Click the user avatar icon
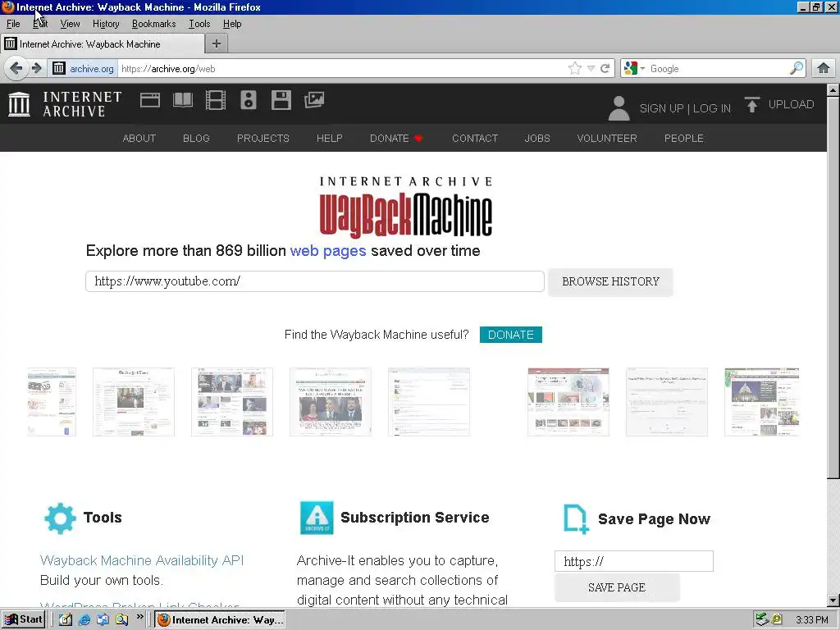This screenshot has height=630, width=840. (619, 108)
